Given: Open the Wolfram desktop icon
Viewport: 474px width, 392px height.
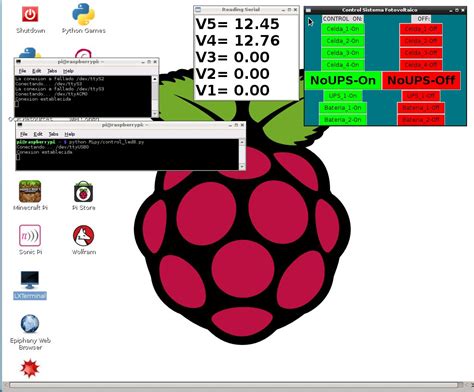Looking at the screenshot, I should tap(83, 240).
